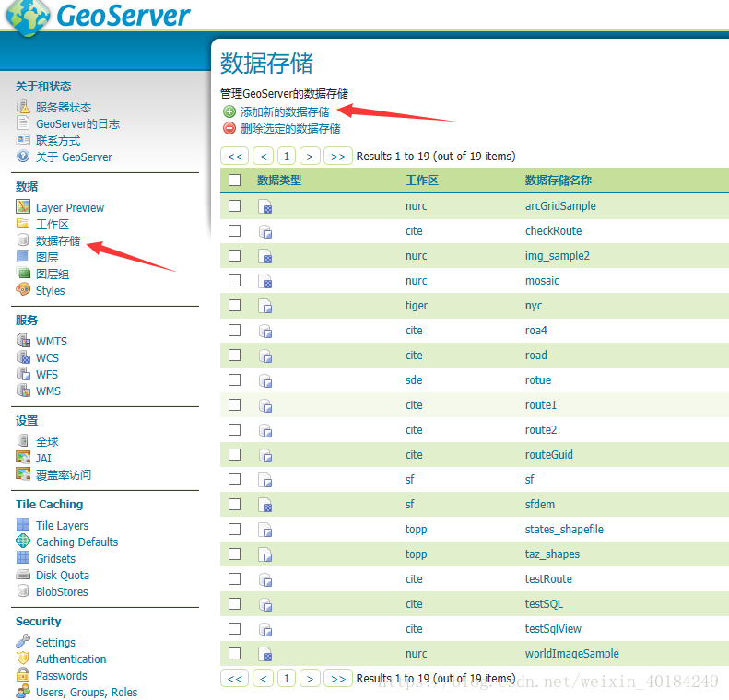This screenshot has height=700, width=729.
Task: Sort by 工作区 column header
Action: point(422,181)
